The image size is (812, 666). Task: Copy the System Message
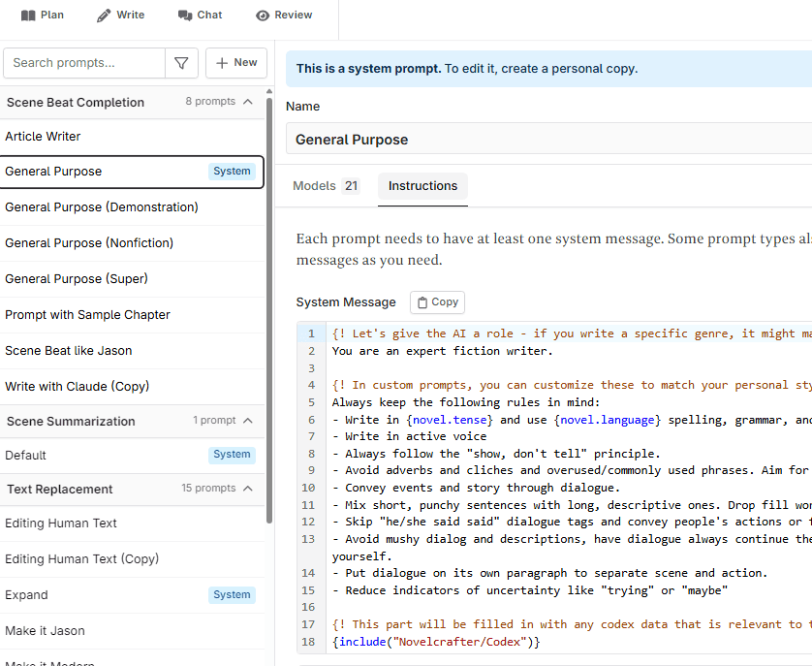click(x=438, y=302)
